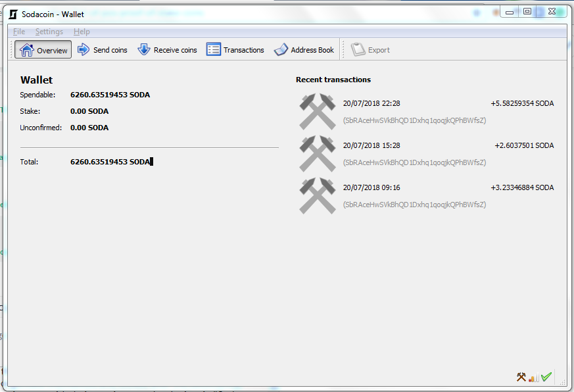Click the Export toolbar button

point(370,49)
